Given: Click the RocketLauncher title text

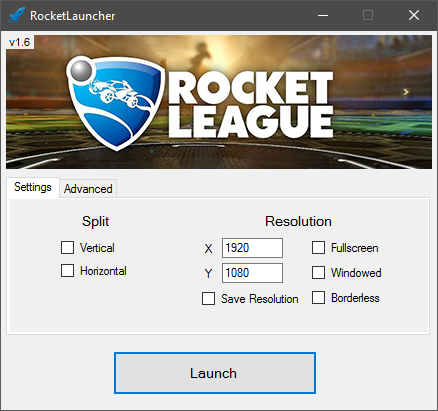Looking at the screenshot, I should 73,16.
